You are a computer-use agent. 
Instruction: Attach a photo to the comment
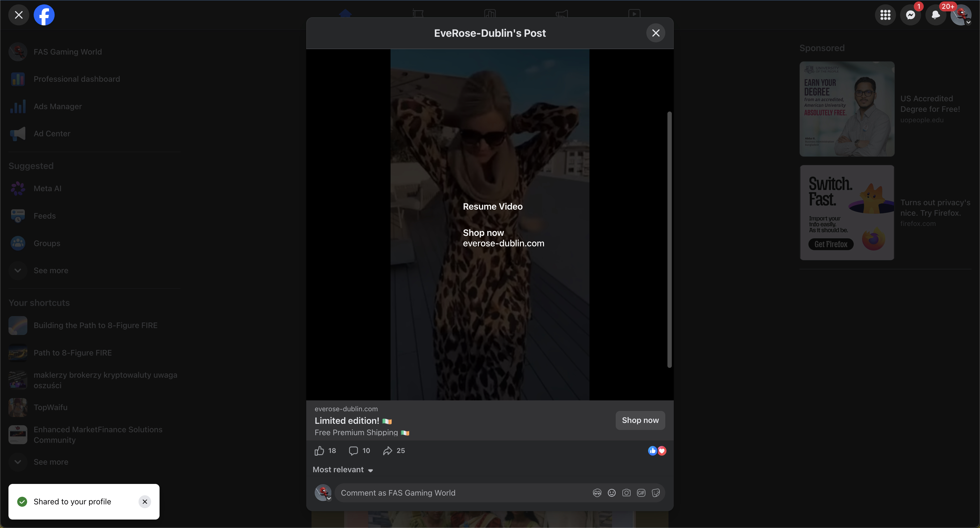(x=626, y=493)
